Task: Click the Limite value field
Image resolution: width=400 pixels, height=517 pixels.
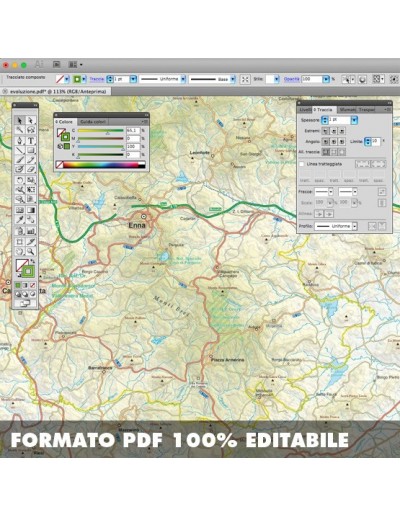Action: (376, 142)
